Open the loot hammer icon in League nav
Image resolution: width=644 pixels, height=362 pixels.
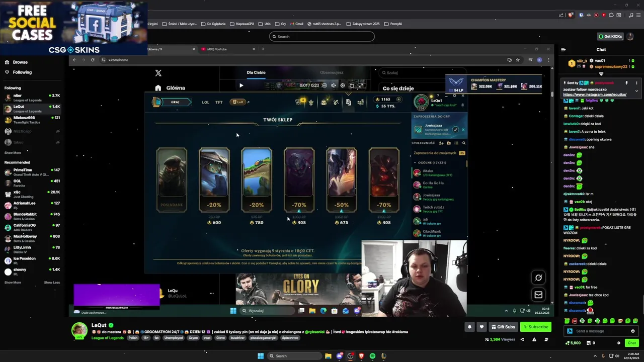336,102
